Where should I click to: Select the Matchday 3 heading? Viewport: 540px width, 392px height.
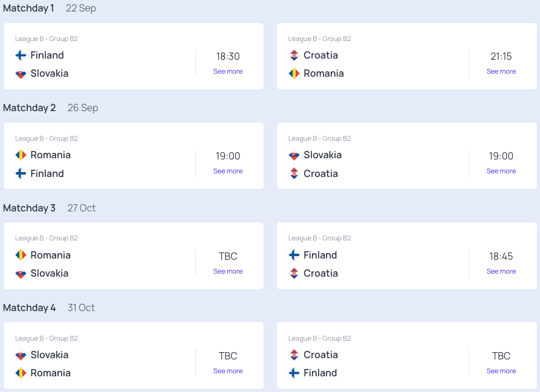click(29, 208)
